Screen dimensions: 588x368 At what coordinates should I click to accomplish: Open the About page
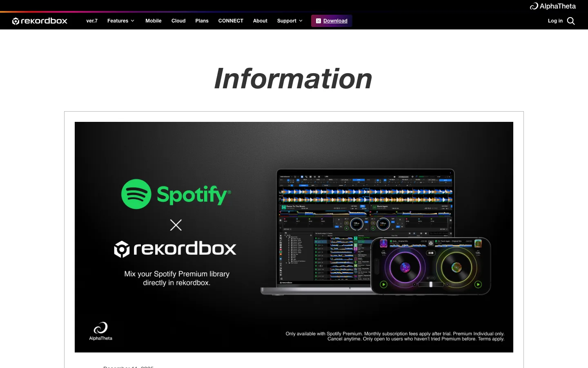pos(260,21)
